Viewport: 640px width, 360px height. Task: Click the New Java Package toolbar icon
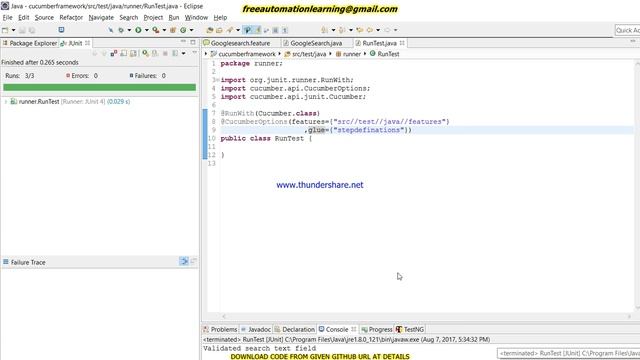point(172,30)
